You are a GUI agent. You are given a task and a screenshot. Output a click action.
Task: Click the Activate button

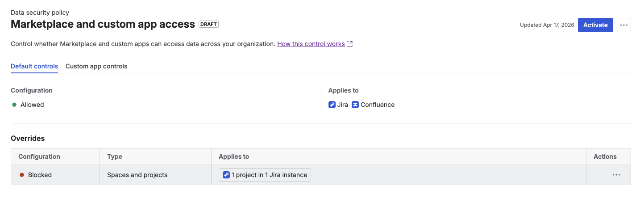595,25
